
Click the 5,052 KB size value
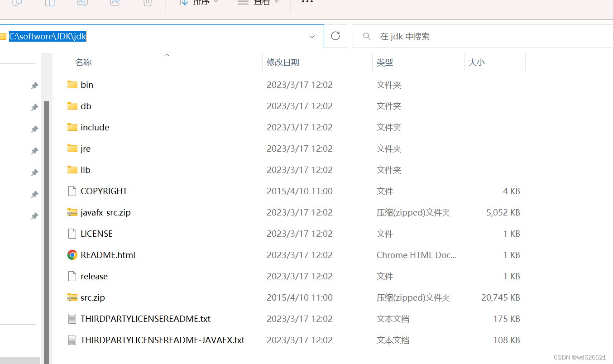[x=503, y=212]
